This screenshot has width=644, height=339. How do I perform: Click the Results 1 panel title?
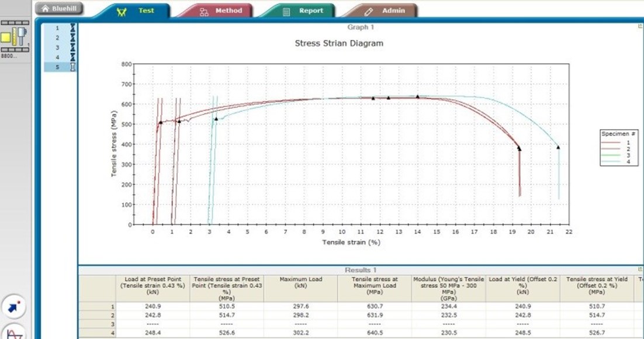(x=360, y=269)
